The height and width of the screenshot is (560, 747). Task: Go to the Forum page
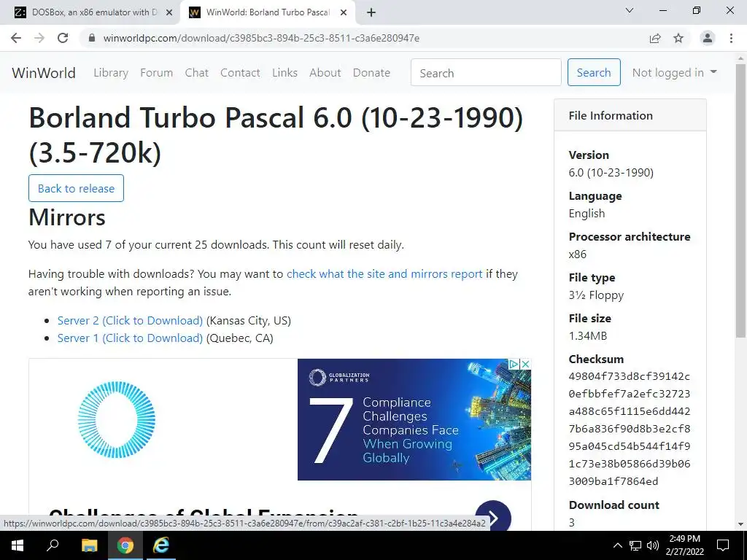click(156, 73)
